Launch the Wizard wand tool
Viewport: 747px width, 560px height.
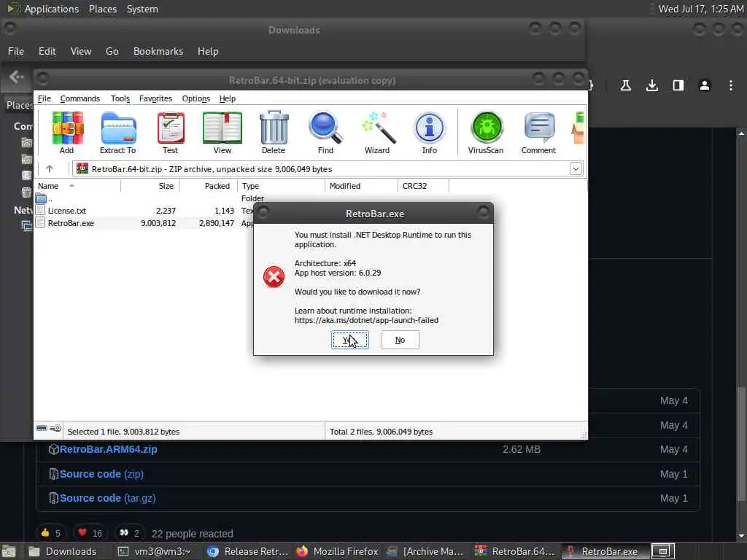[x=377, y=133]
